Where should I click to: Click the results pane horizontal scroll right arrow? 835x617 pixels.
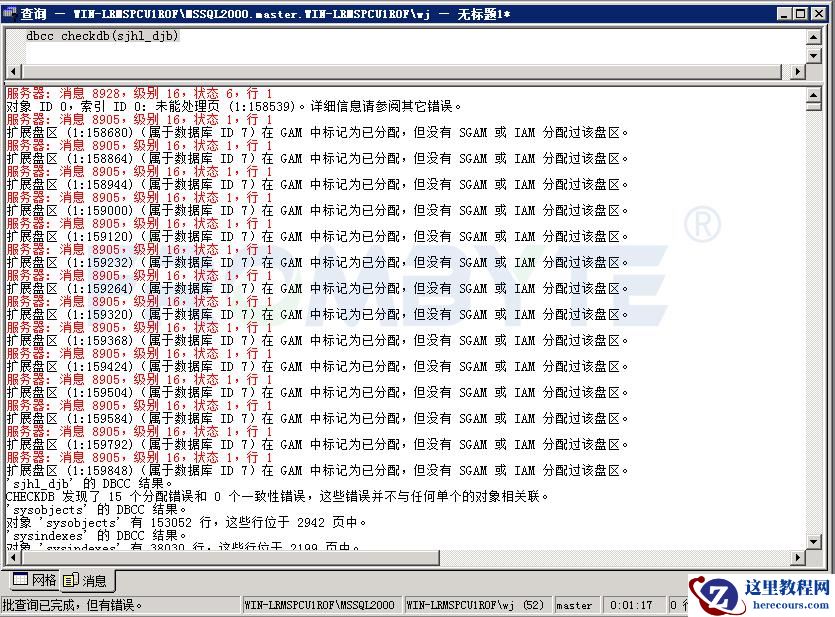click(797, 557)
